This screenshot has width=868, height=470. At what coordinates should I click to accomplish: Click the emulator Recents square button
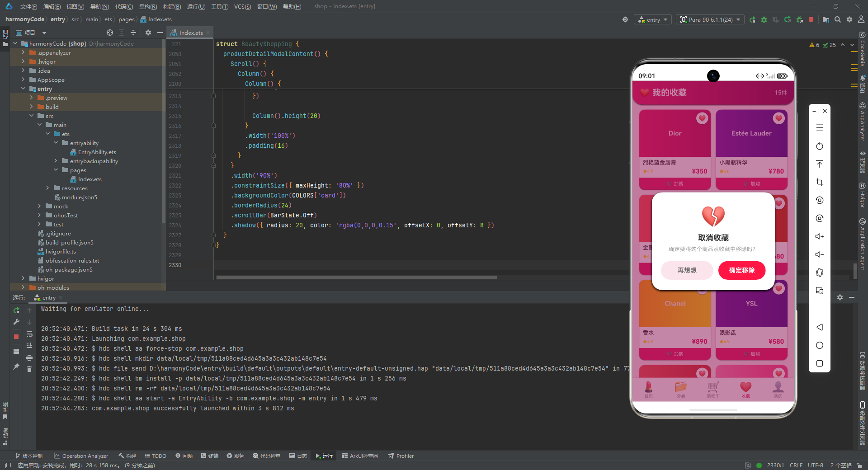coord(820,363)
